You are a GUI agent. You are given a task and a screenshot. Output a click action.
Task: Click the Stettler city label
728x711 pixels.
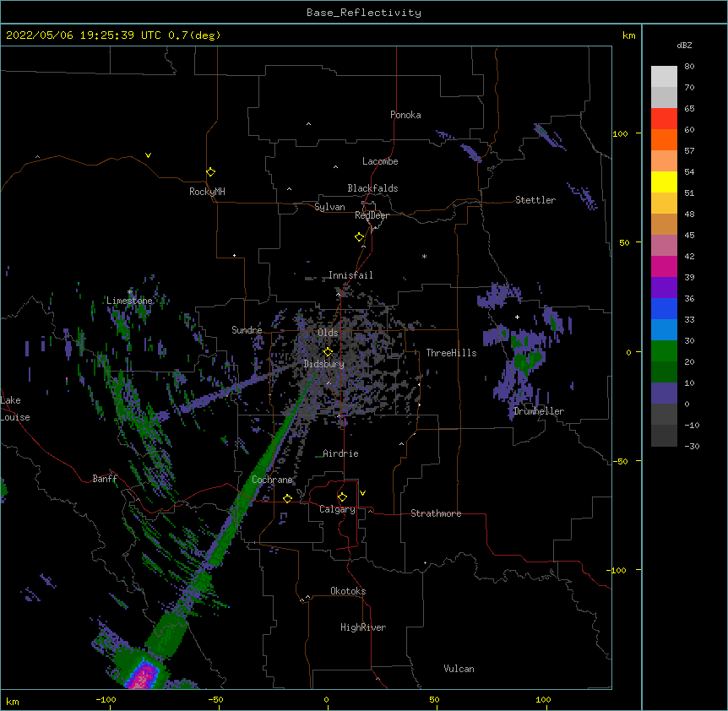(x=535, y=200)
